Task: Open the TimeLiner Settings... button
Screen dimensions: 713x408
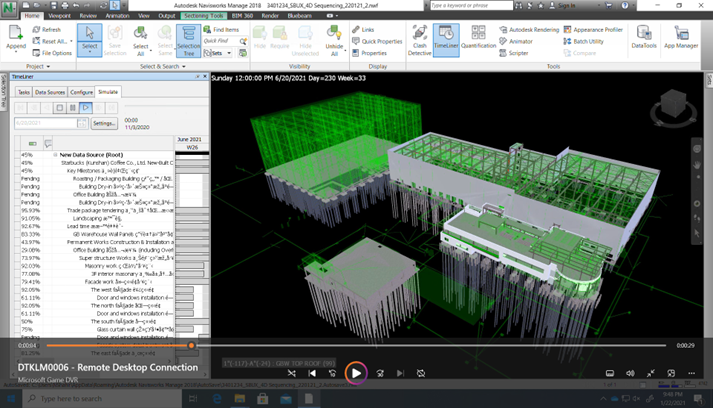Action: (104, 123)
